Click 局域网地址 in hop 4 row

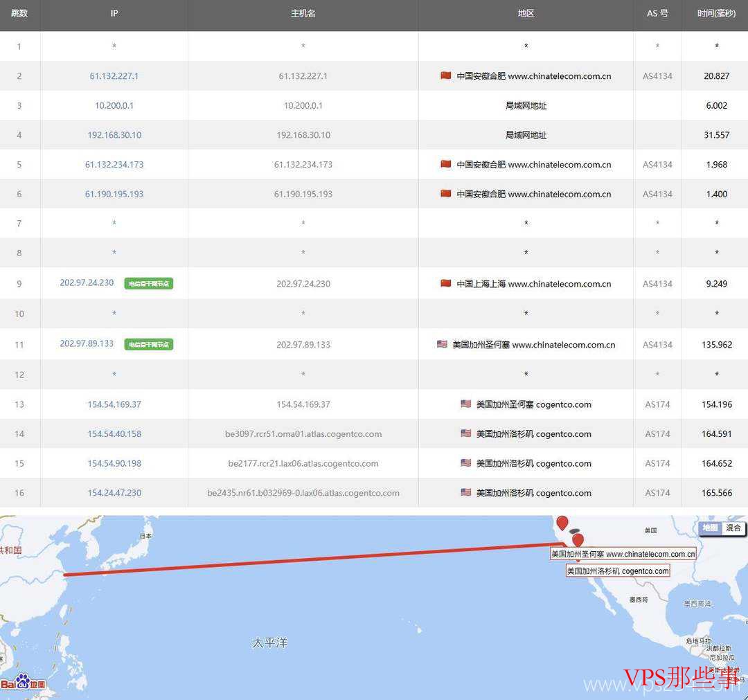(x=526, y=135)
